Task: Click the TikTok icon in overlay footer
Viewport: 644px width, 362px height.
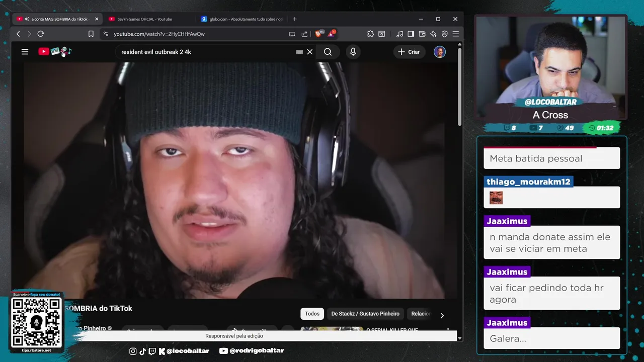Action: (x=142, y=351)
